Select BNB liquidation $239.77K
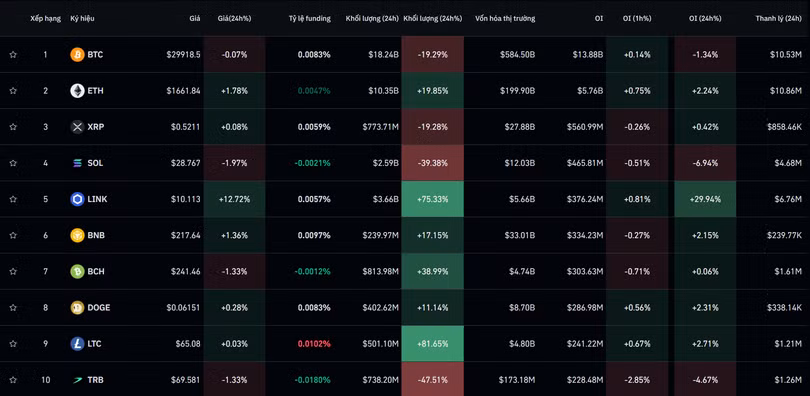 784,235
